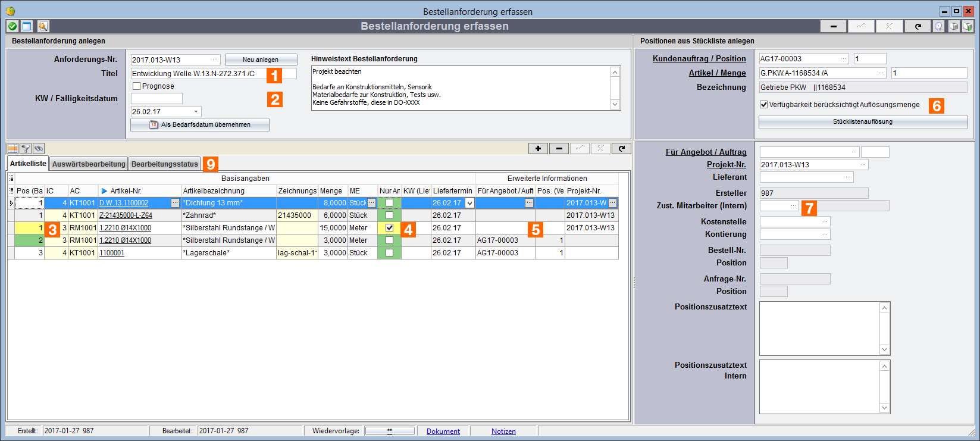Click the funnel filter icon
Screen dimensions: 980x441
tap(26, 148)
